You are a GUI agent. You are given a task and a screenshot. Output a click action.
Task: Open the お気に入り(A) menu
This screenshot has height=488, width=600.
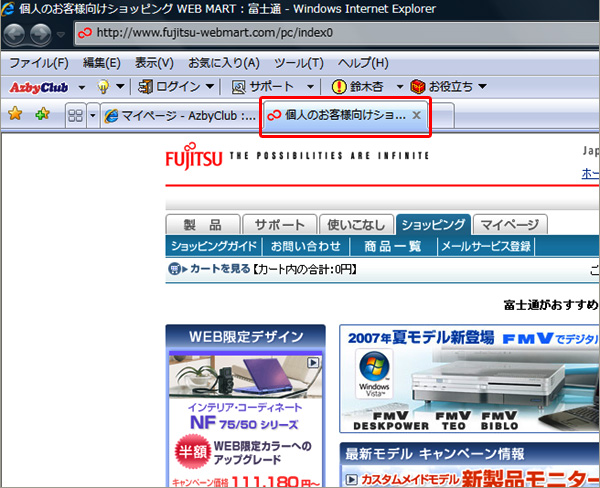(224, 63)
